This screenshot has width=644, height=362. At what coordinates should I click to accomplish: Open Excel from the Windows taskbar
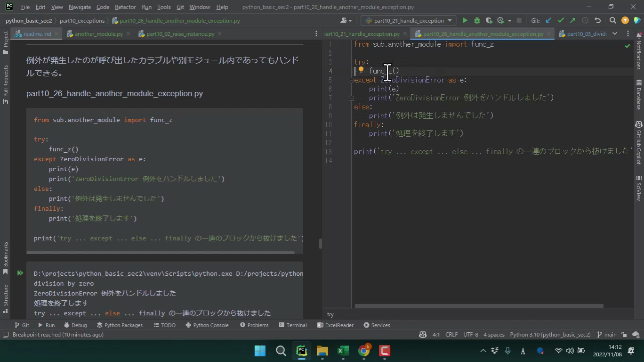pos(343,351)
